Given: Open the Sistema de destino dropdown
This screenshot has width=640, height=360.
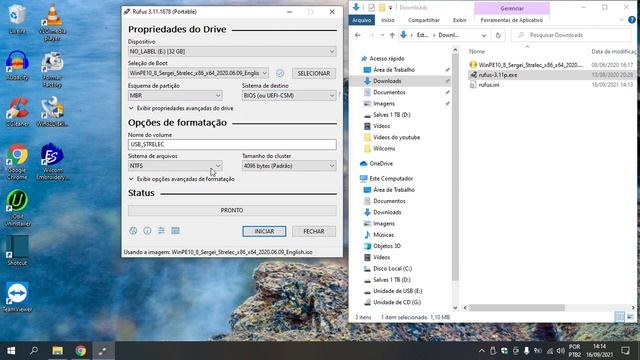Looking at the screenshot, I should (289, 96).
